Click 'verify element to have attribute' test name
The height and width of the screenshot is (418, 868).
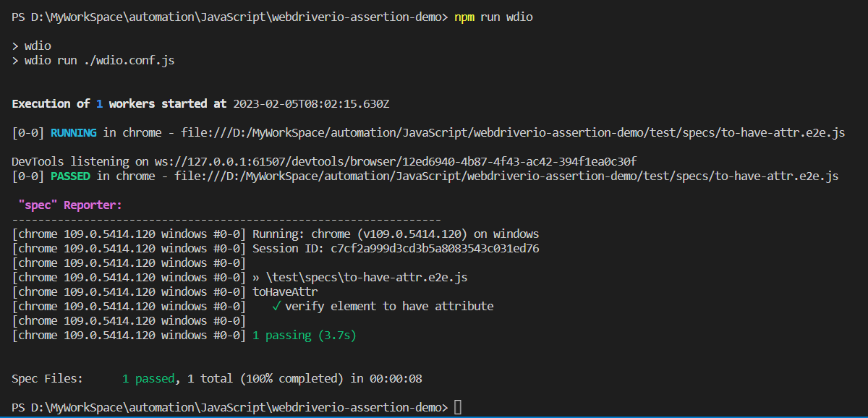click(389, 307)
